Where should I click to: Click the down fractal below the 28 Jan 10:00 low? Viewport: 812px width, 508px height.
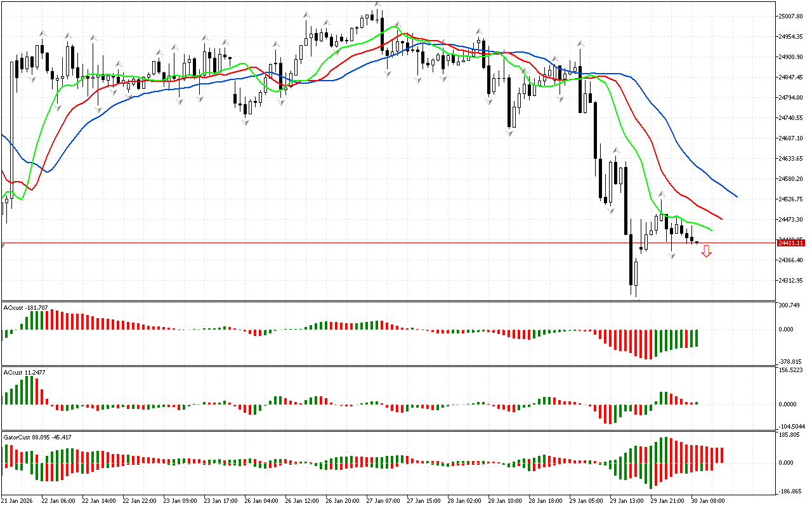pyautogui.click(x=509, y=133)
